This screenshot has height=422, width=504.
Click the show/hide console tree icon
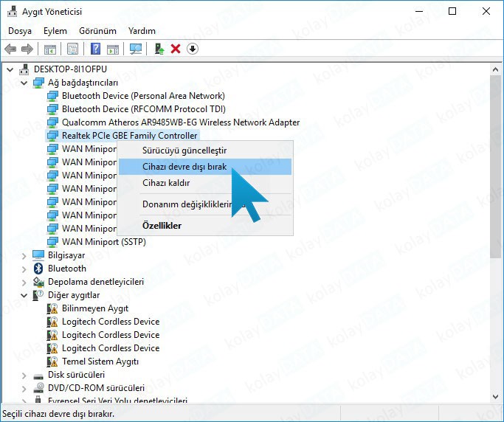click(50, 49)
